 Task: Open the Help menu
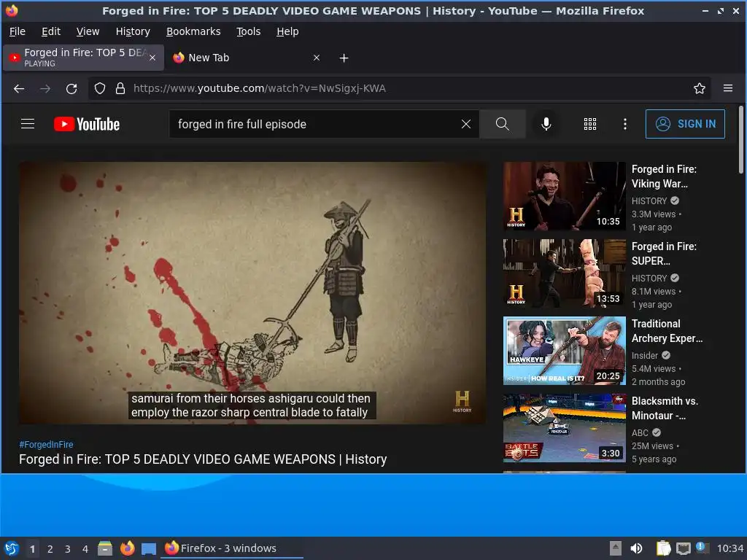pos(287,31)
